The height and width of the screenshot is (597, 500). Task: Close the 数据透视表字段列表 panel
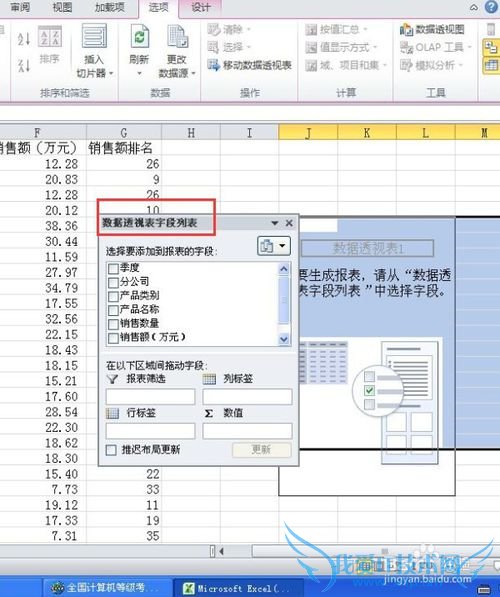click(289, 223)
